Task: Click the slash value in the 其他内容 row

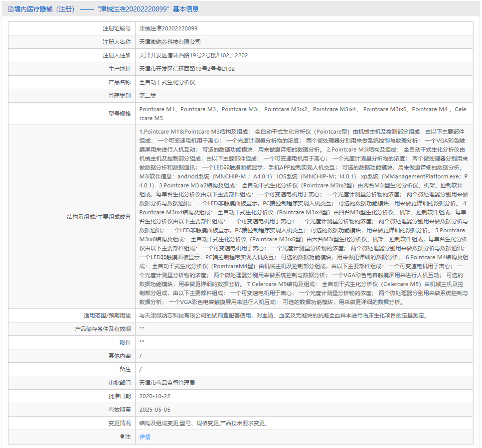Action: coord(141,356)
